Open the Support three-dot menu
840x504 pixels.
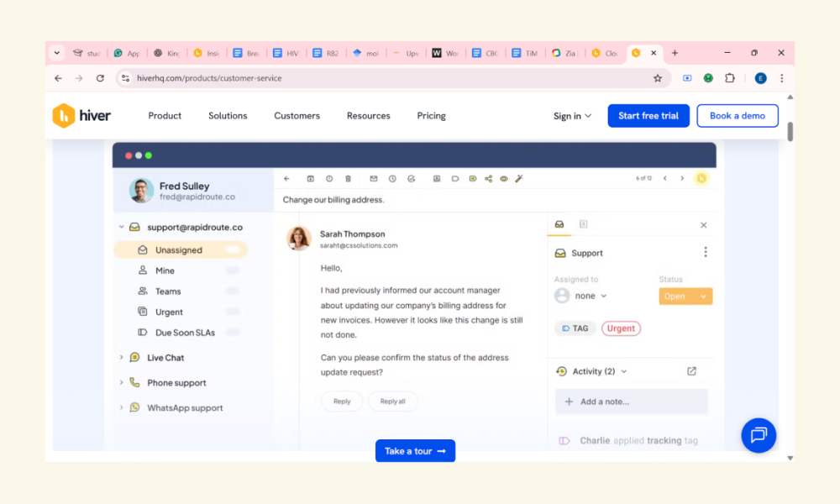tap(706, 252)
